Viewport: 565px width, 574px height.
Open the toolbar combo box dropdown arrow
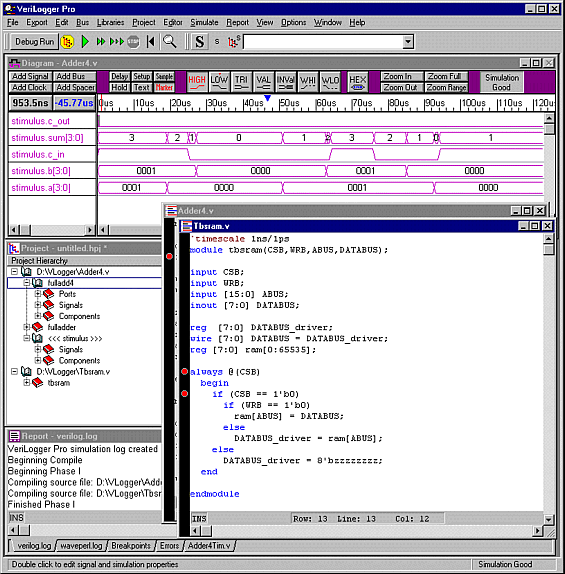(x=408, y=42)
